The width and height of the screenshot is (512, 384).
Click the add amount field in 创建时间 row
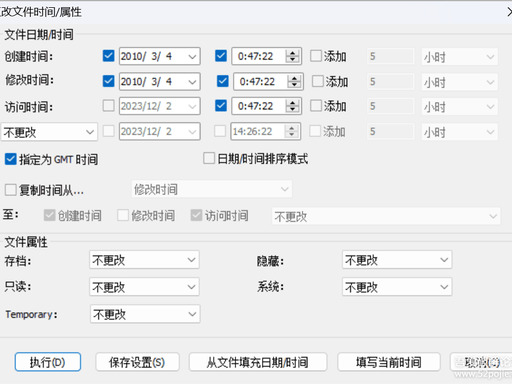pos(391,56)
